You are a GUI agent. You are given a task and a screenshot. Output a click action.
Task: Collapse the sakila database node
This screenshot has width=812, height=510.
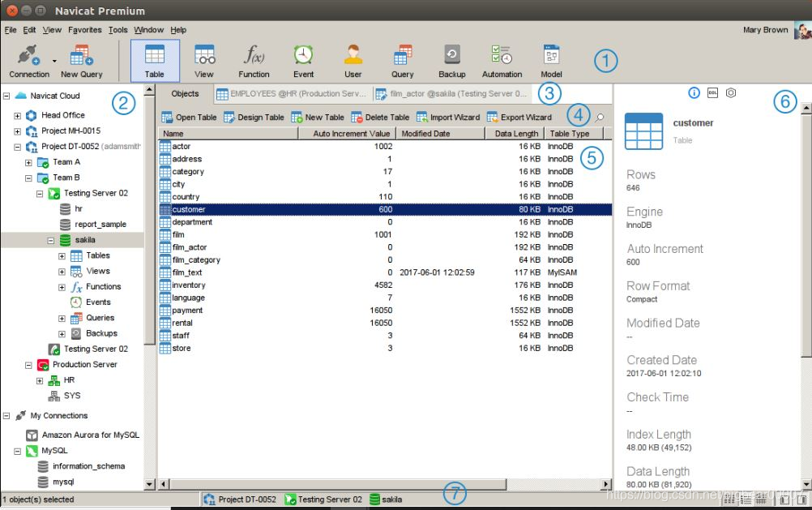tap(51, 241)
